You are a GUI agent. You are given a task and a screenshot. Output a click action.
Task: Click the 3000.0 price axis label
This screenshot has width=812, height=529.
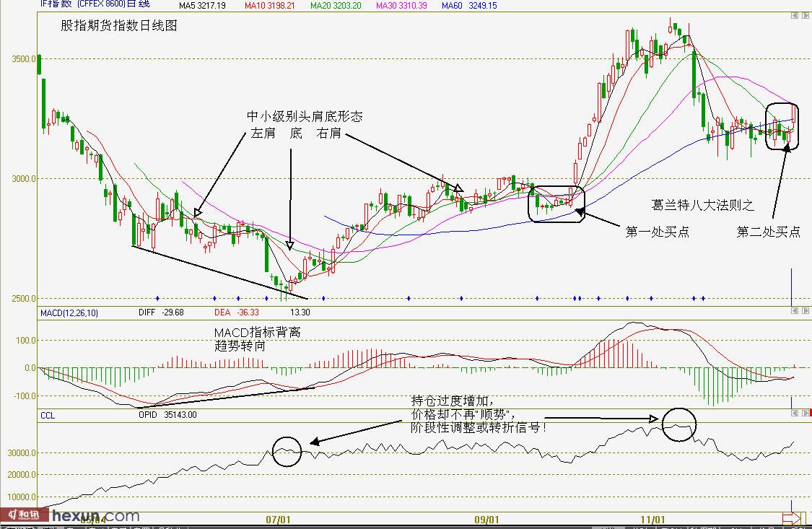click(x=24, y=178)
